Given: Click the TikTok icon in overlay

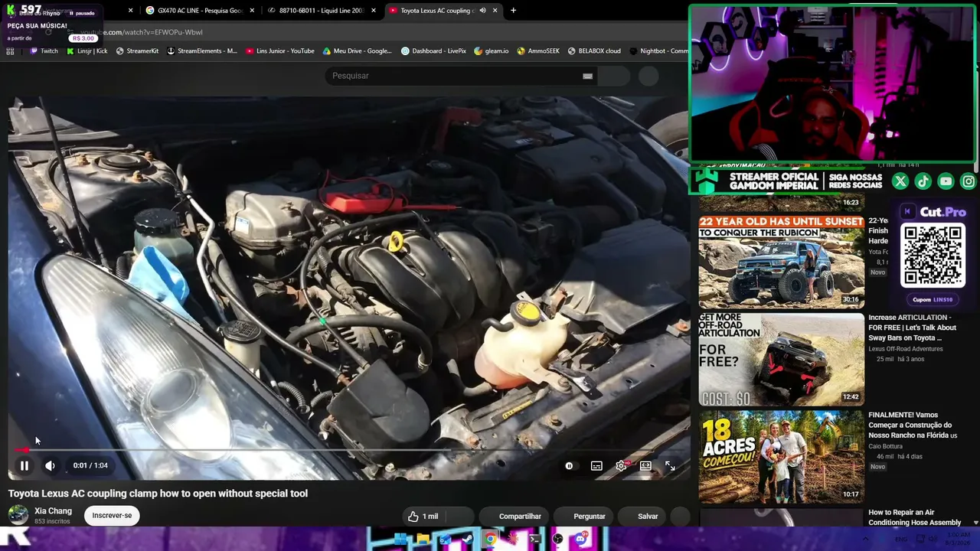Looking at the screenshot, I should [x=923, y=181].
